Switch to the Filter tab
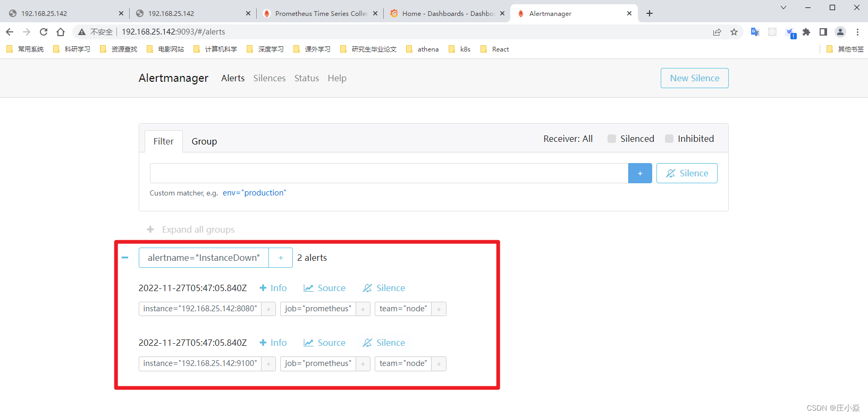The image size is (868, 417). tap(164, 141)
